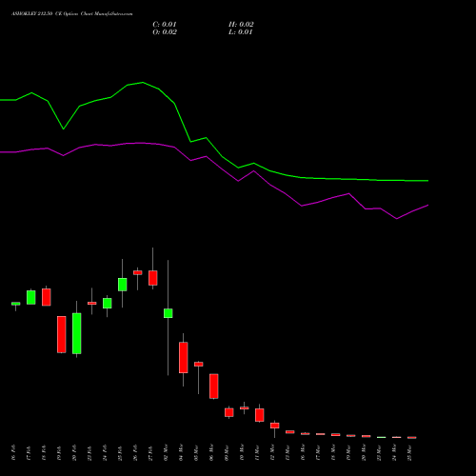
Task: Click the tall green candle for 20 Feb
Action: [x=77, y=333]
